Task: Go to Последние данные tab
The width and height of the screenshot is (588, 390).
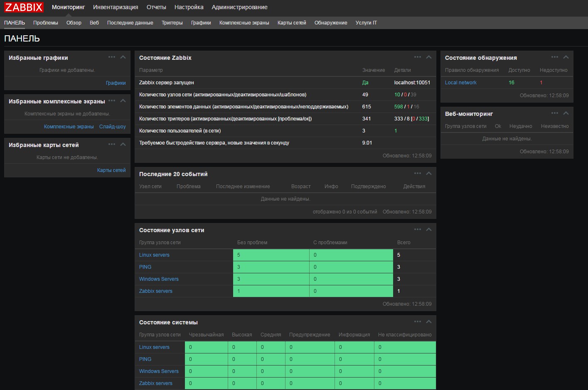Action: [130, 23]
